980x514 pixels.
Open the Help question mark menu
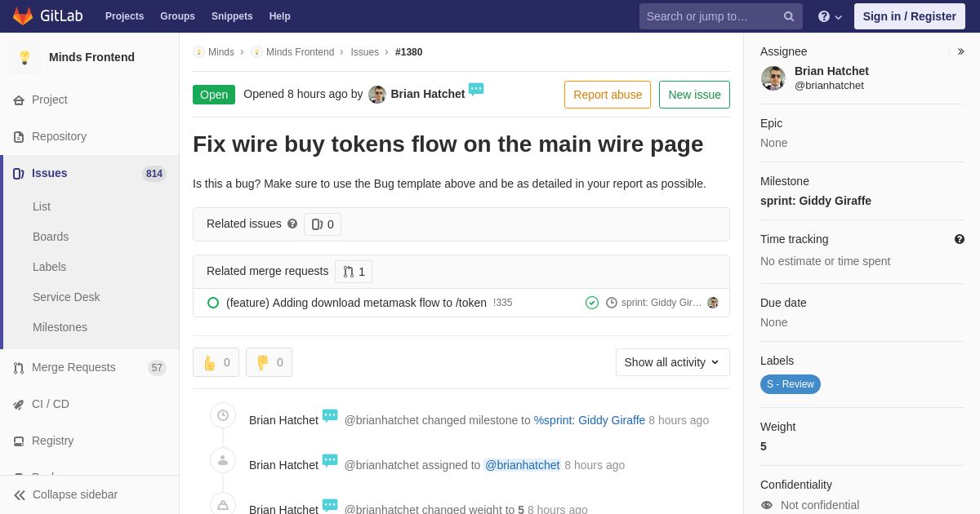pos(830,16)
